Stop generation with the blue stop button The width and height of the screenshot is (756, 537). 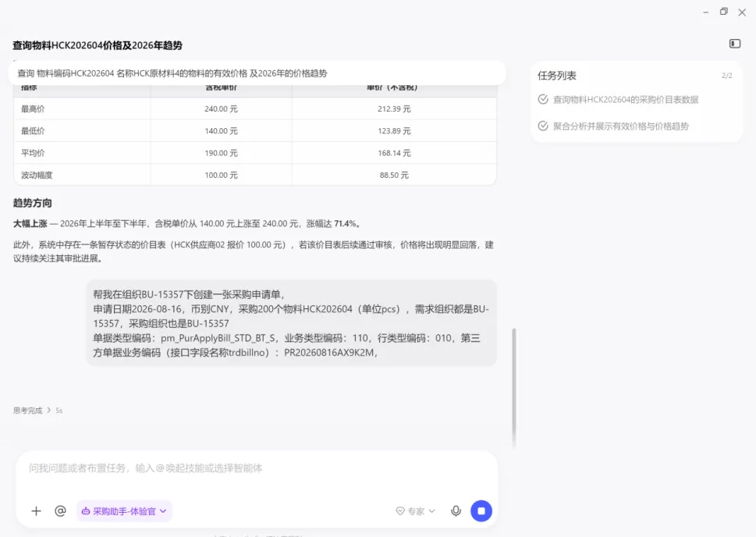coord(481,511)
